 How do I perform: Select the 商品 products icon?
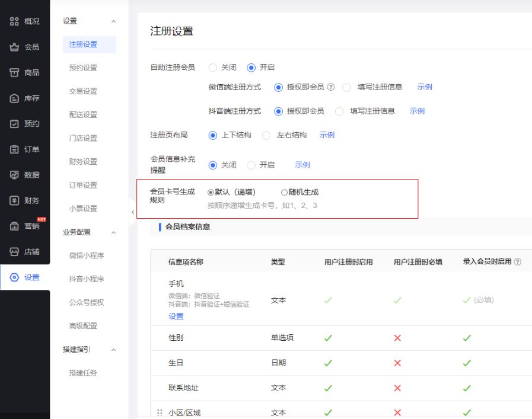(x=14, y=72)
